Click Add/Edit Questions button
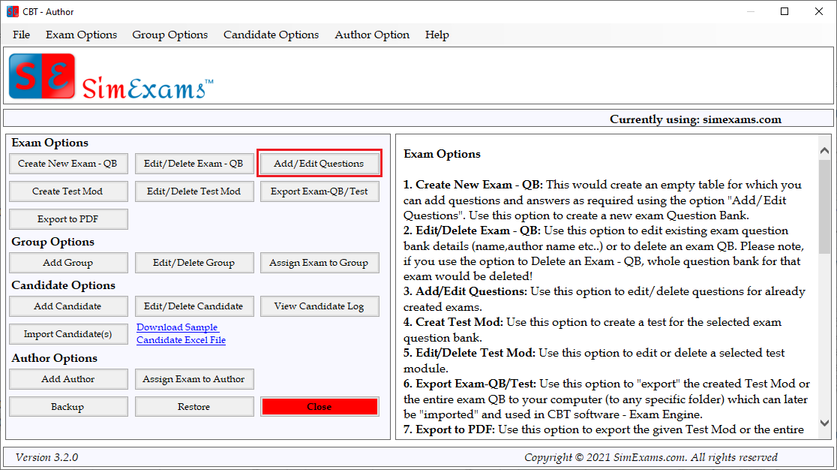The height and width of the screenshot is (470, 837). (x=319, y=163)
